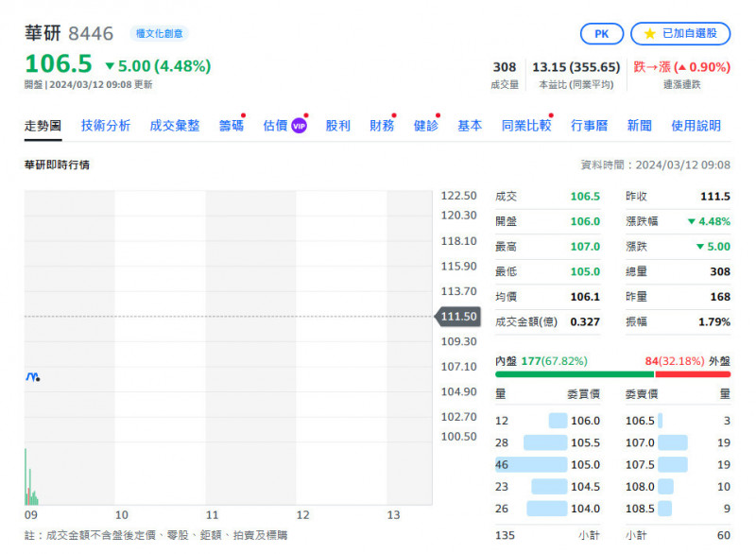Click the 100.50 price axis label
Screen dimensions: 756x554
(458, 437)
